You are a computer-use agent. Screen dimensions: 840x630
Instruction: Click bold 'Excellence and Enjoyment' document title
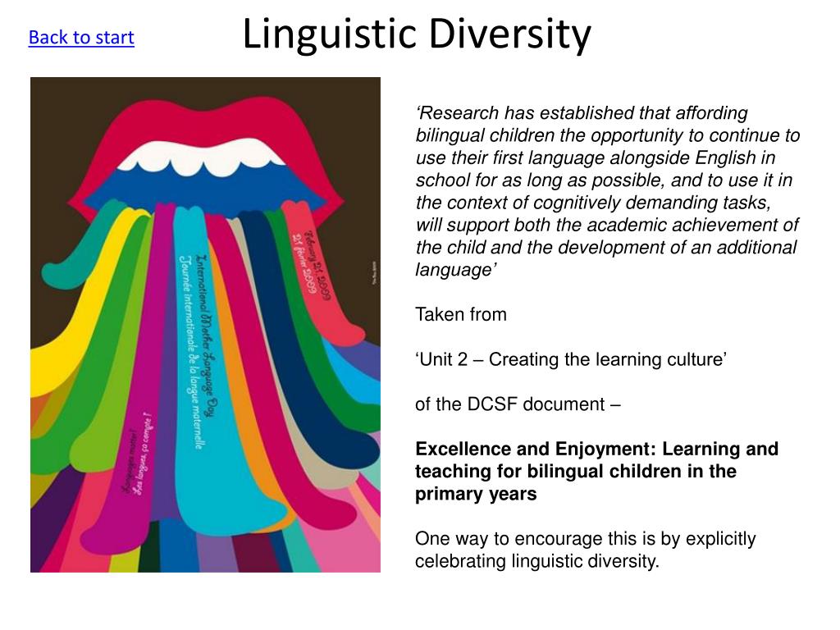click(x=597, y=471)
